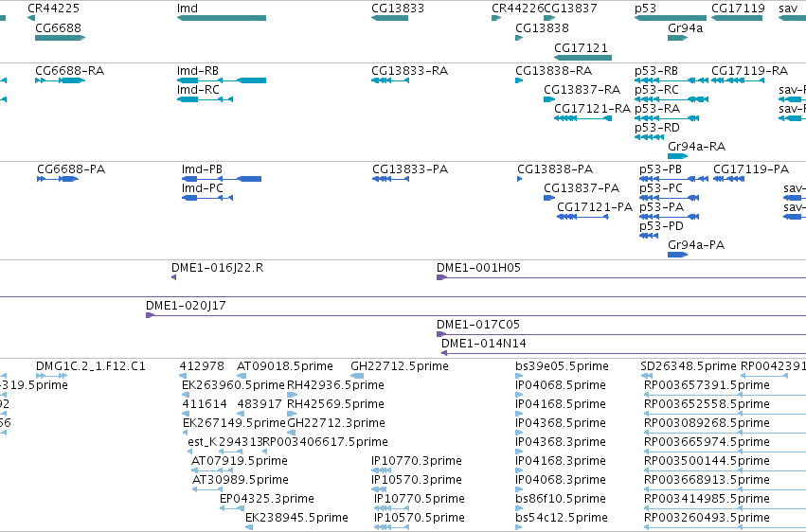Click protein p53-PD
This screenshot has height=532, width=806.
pyautogui.click(x=649, y=236)
